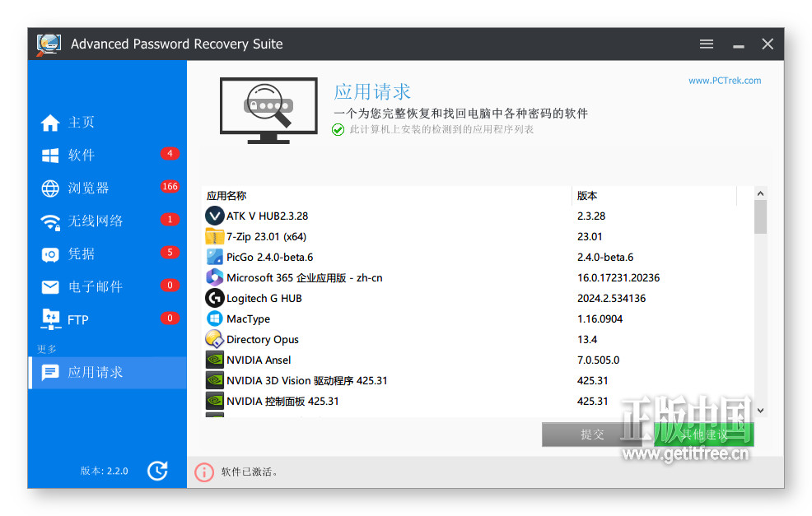This screenshot has height=516, width=812.
Task: Switch to 无线网络 section
Action: [107, 221]
